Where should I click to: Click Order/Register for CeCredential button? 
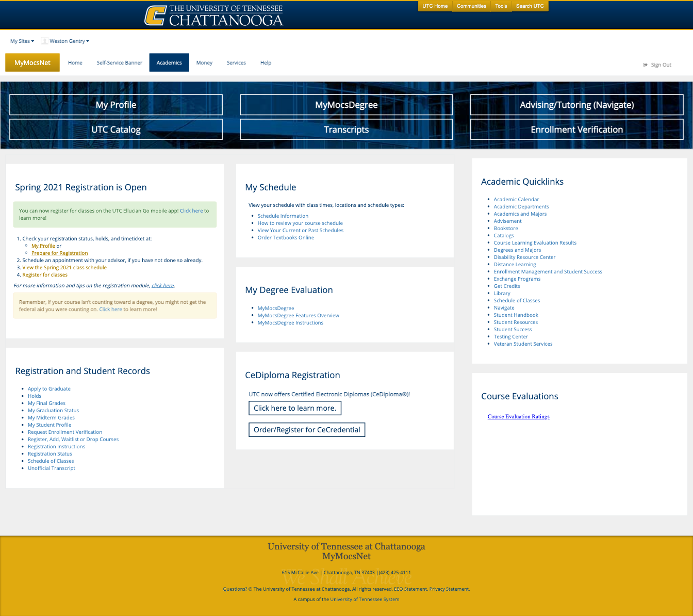coord(307,430)
